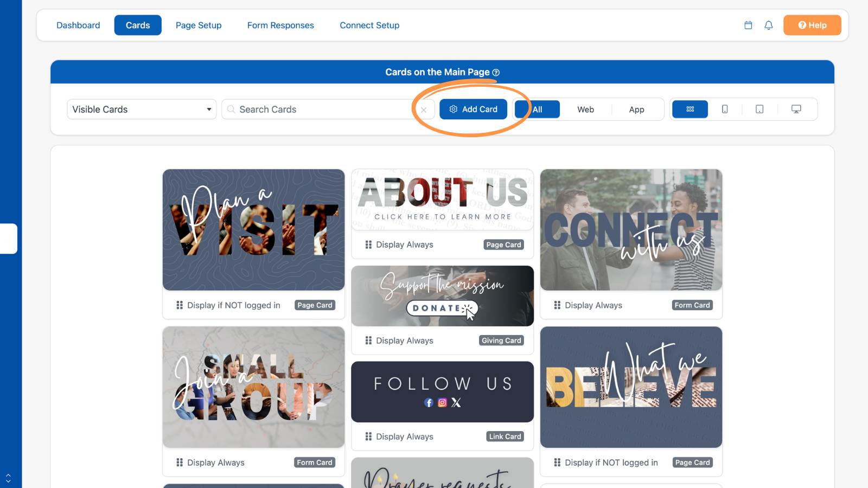Open the About Us card thumbnail
This screenshot has width=868, height=488.
442,200
